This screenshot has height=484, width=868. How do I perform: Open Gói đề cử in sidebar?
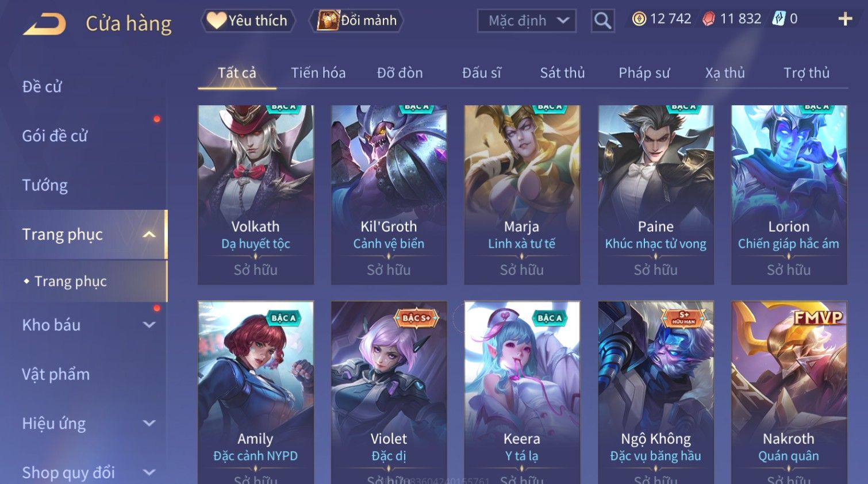(x=55, y=136)
